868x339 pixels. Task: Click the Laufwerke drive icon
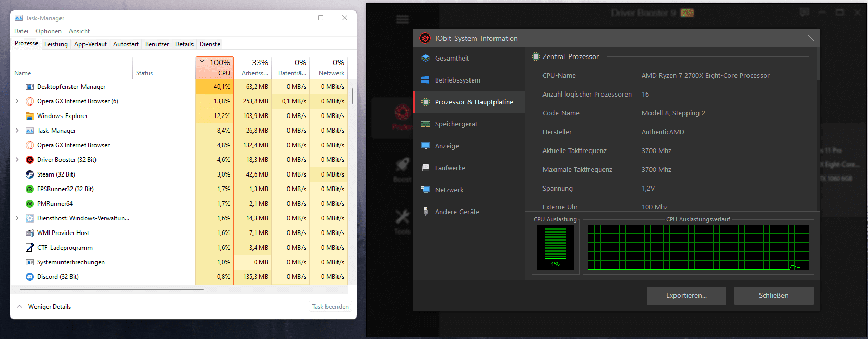pos(426,168)
